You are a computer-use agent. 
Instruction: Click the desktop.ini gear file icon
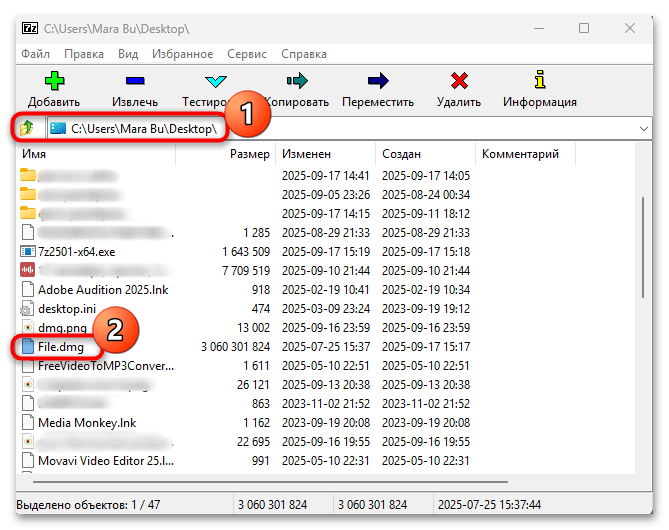point(27,309)
